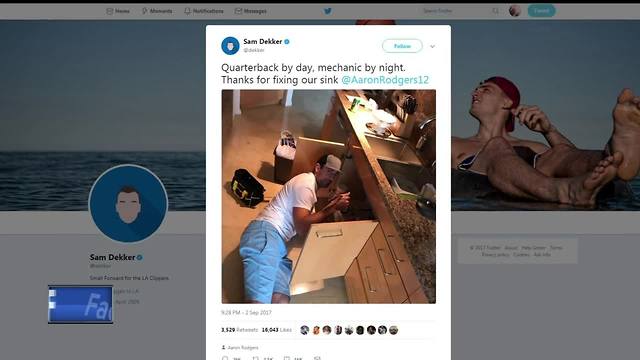Open the account avatar menu in top bar
The height and width of the screenshot is (360, 640).
(x=515, y=11)
